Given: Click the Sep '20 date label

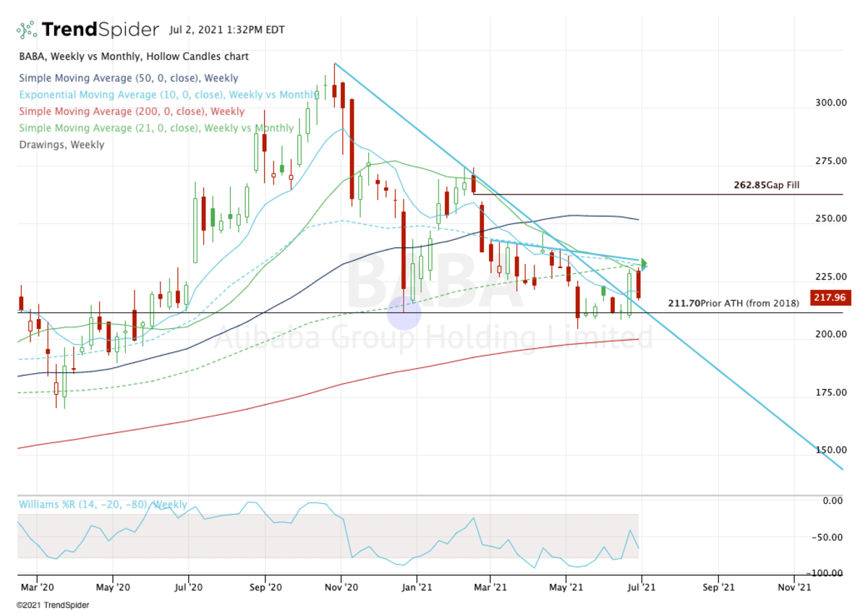Looking at the screenshot, I should point(265,588).
